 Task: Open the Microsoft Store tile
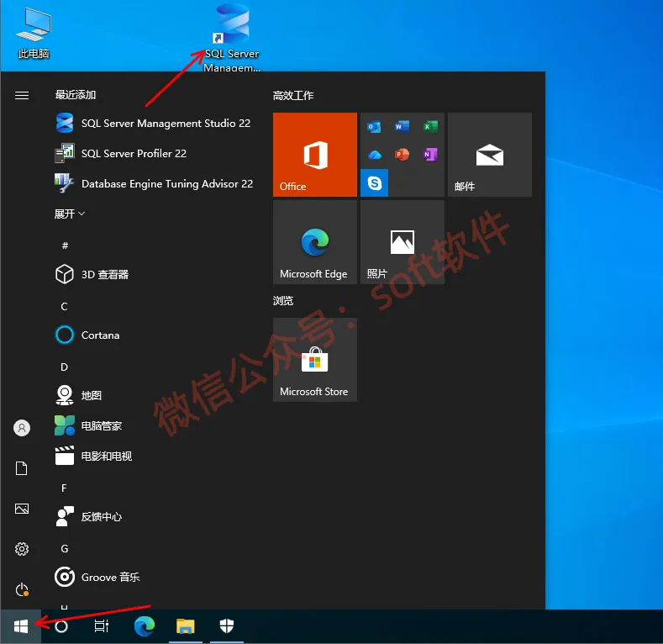point(315,360)
